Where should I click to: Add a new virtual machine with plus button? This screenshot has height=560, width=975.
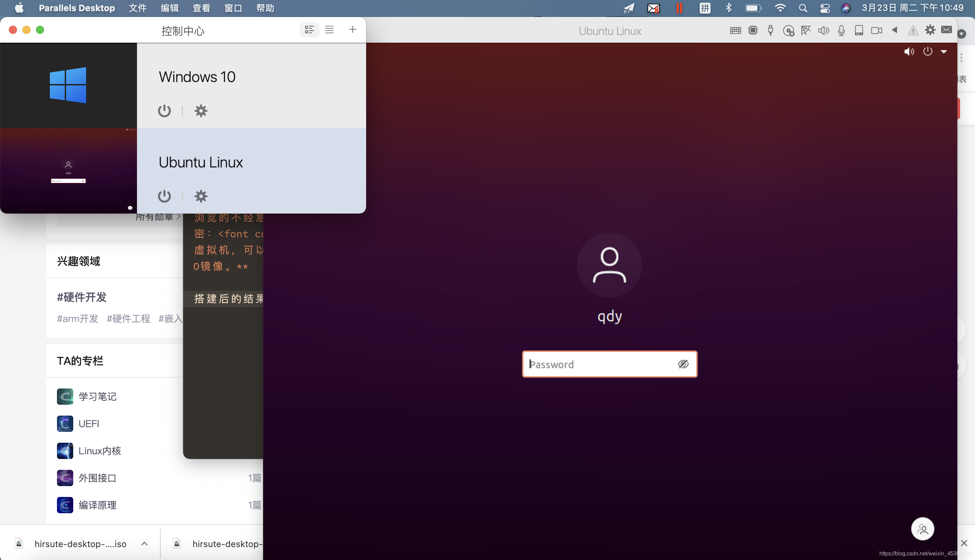352,29
